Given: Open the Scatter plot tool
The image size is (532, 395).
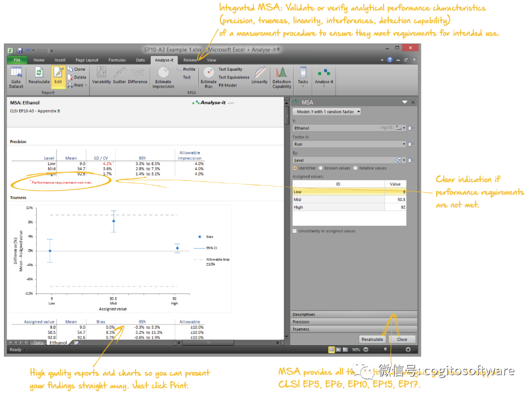Looking at the screenshot, I should (x=119, y=75).
